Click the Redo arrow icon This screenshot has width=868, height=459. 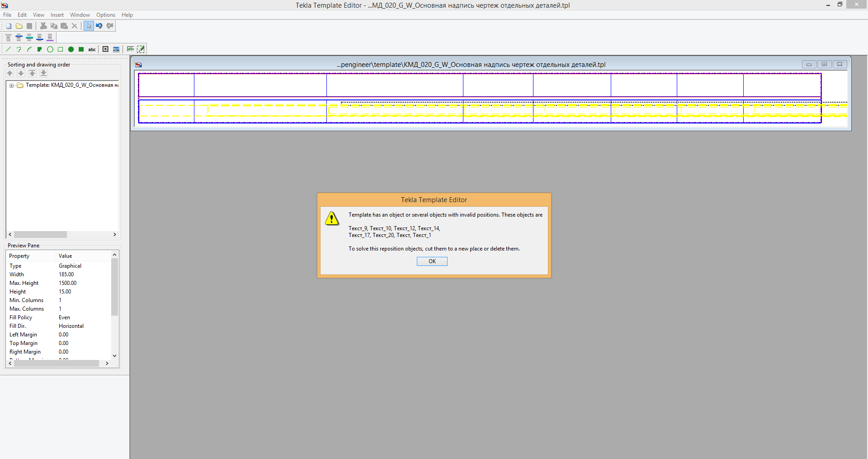(109, 26)
